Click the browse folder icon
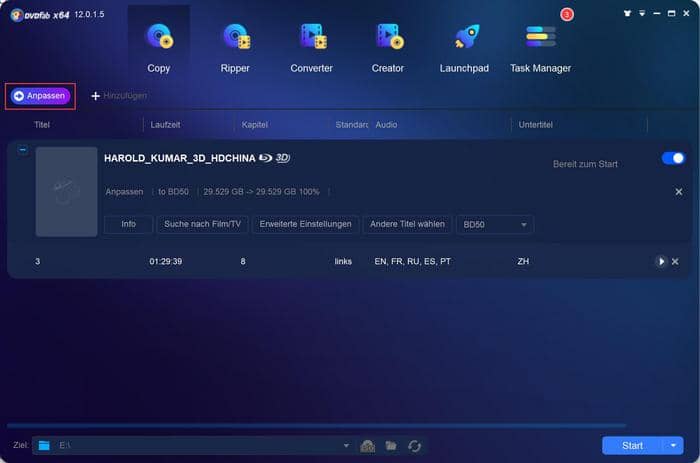The width and height of the screenshot is (700, 463). [x=391, y=446]
